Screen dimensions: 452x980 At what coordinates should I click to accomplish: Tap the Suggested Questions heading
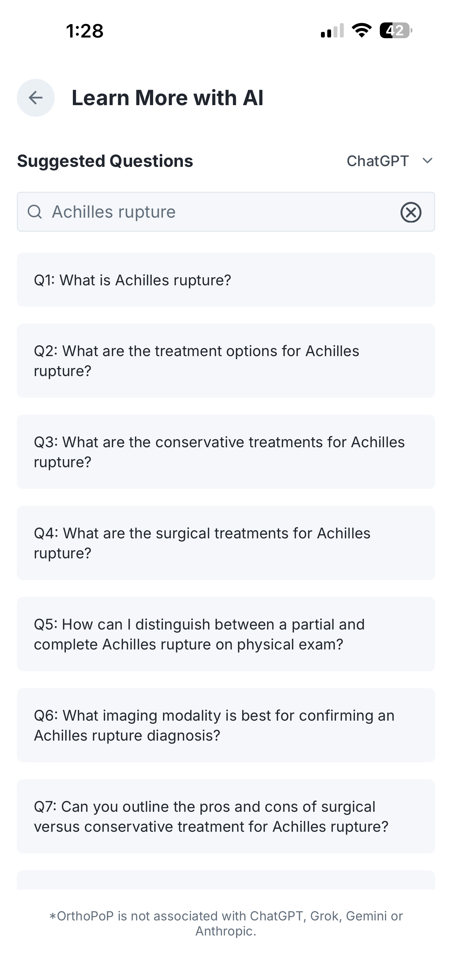[x=105, y=161]
